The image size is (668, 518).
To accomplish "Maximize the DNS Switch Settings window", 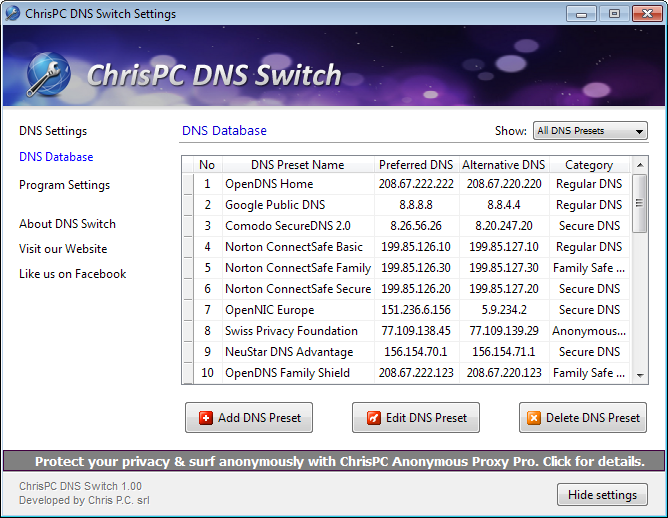I will pos(614,14).
